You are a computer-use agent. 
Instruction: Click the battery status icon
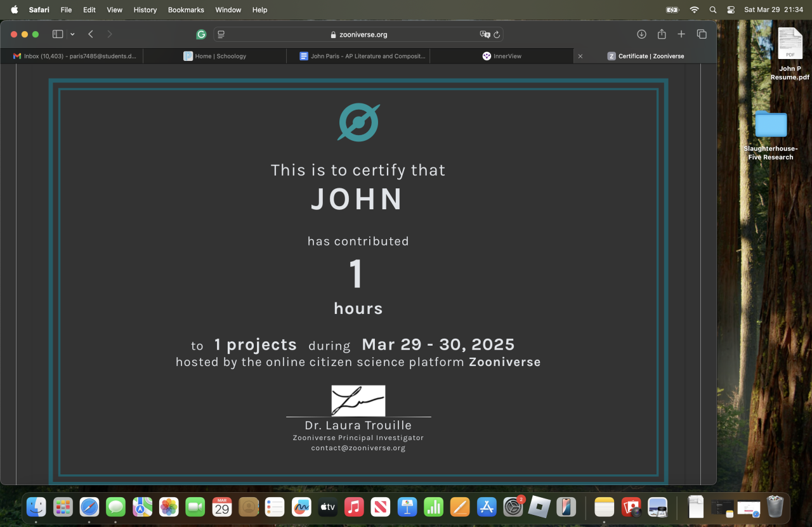click(672, 10)
